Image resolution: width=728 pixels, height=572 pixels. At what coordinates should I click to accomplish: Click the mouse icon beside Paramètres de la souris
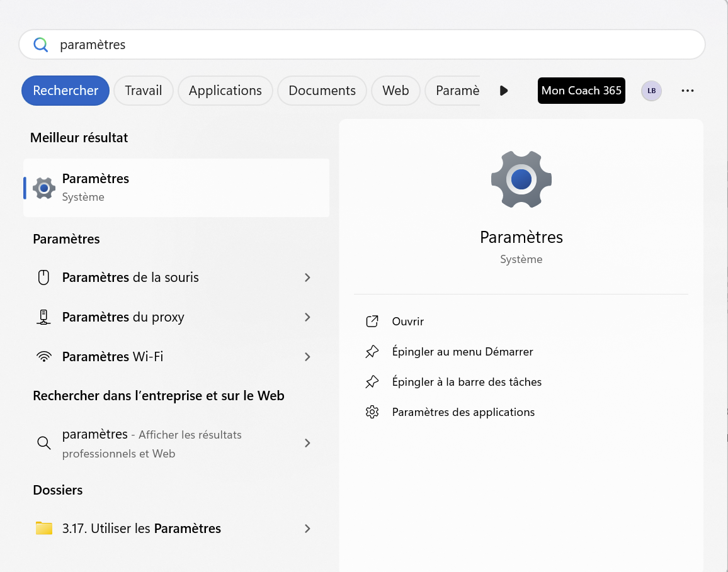point(43,278)
